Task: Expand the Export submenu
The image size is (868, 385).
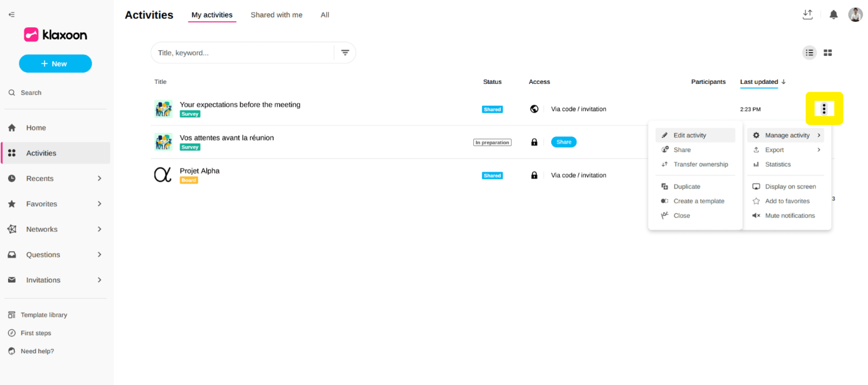Action: point(786,150)
